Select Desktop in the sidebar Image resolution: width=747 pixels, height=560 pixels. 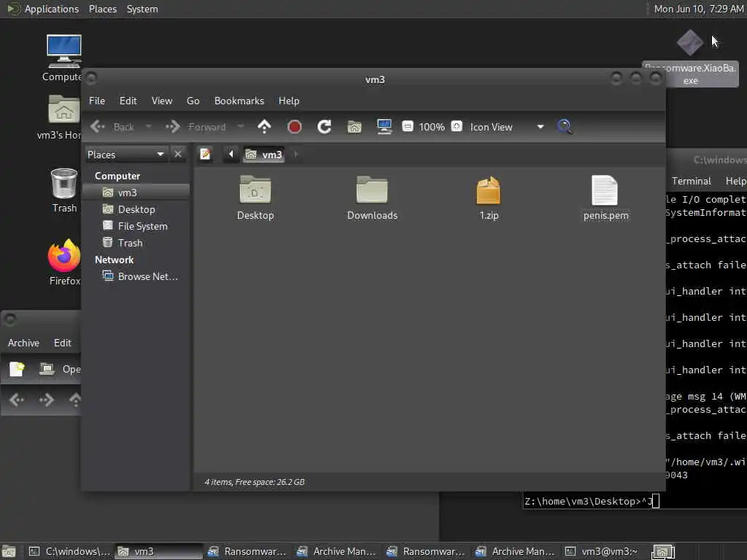click(x=136, y=209)
